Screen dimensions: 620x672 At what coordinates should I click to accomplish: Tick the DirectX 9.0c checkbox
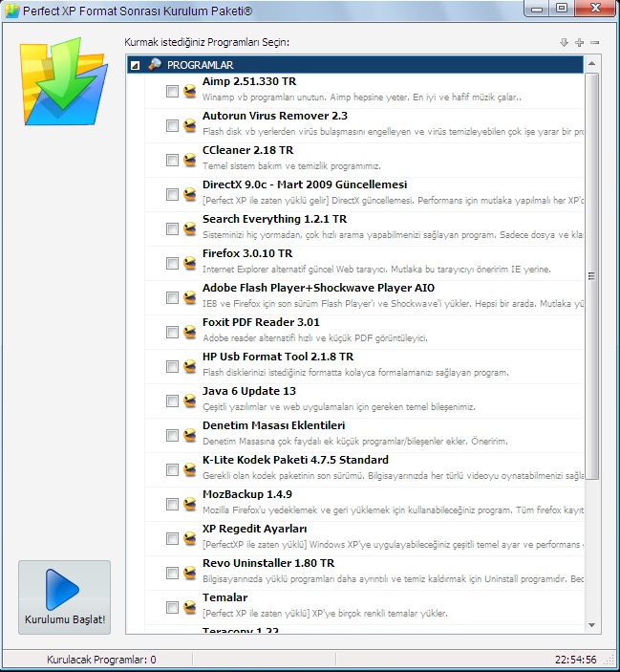point(172,194)
